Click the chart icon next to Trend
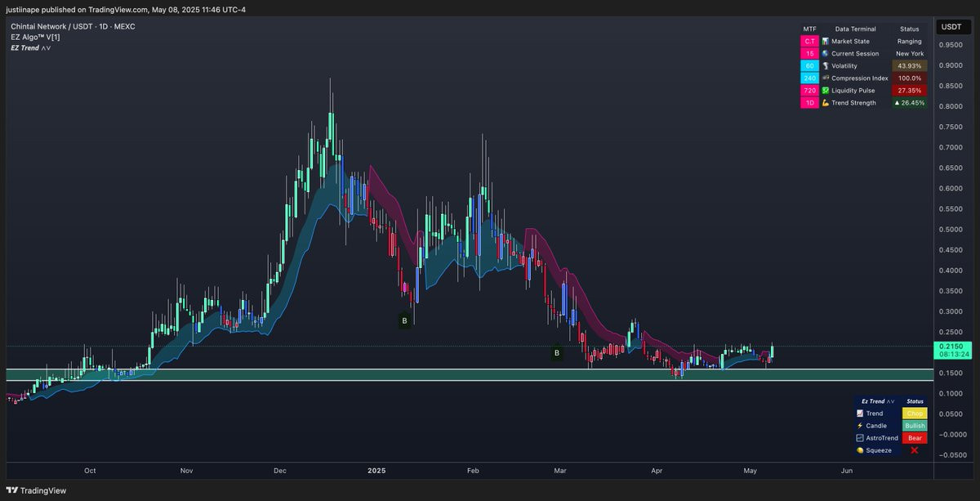Viewport: 980px width, 501px height. (x=859, y=414)
